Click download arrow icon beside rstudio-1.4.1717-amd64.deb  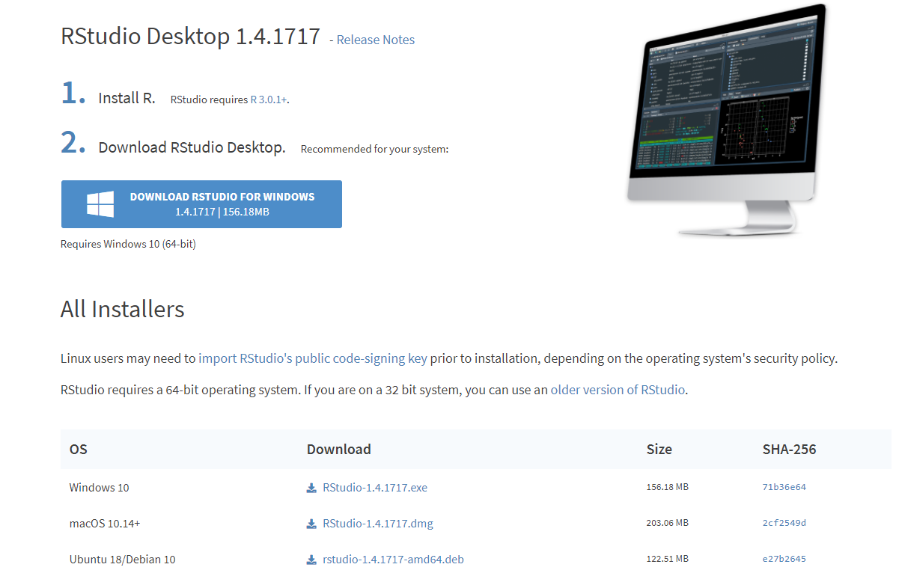pos(311,560)
